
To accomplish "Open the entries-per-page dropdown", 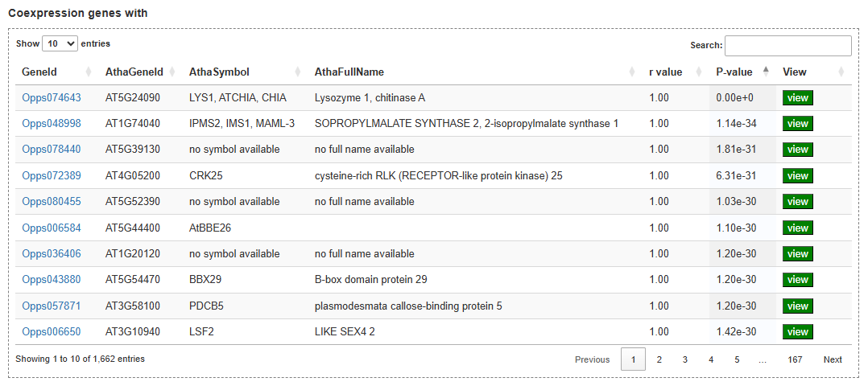I will point(60,43).
